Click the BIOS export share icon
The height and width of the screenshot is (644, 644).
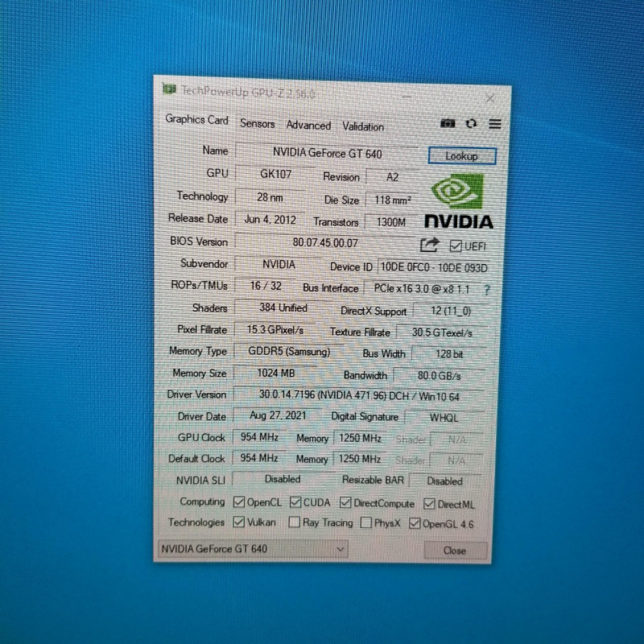coord(429,245)
